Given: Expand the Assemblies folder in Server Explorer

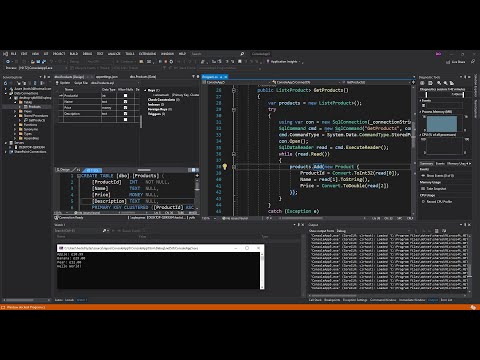Looking at the screenshot, I should 15,138.
